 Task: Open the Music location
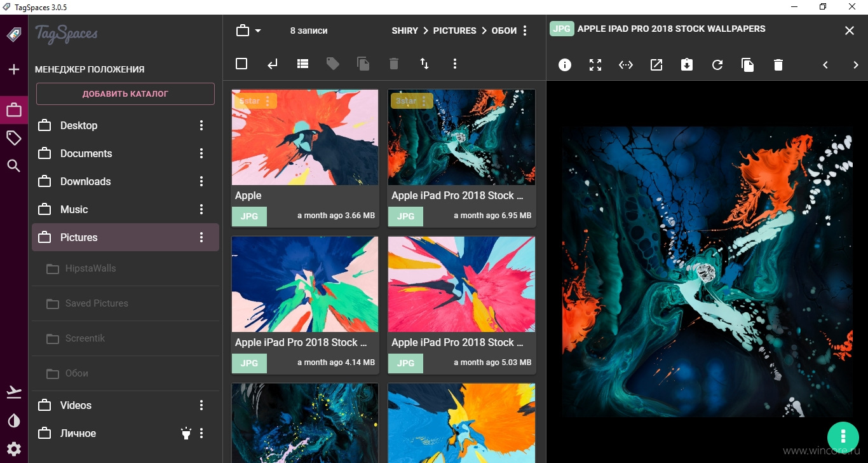coord(125,209)
